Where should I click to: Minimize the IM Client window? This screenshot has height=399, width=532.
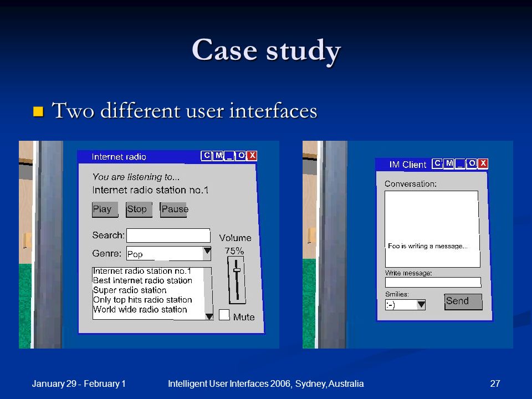point(460,163)
